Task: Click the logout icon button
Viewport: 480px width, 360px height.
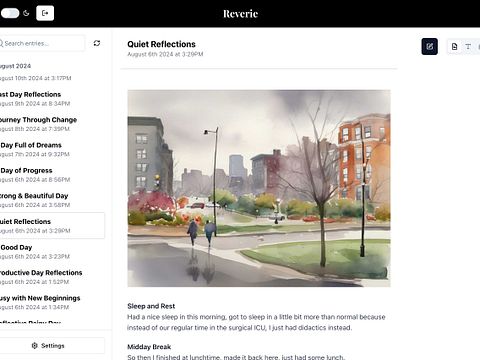Action: coord(45,13)
